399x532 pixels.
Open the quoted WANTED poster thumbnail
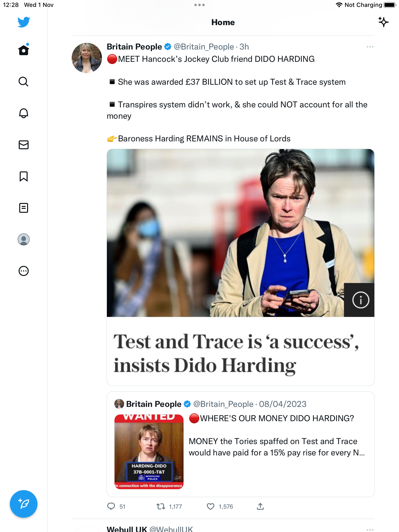coord(149,452)
